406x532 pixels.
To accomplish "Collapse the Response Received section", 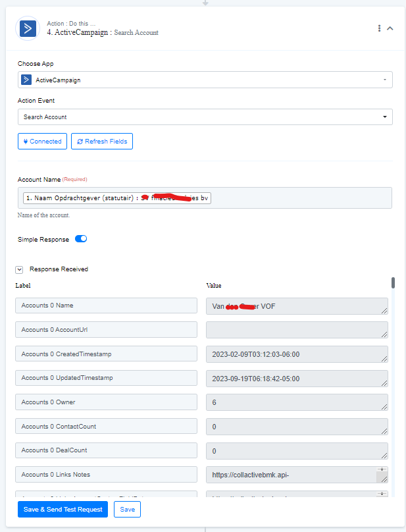I will pyautogui.click(x=19, y=270).
